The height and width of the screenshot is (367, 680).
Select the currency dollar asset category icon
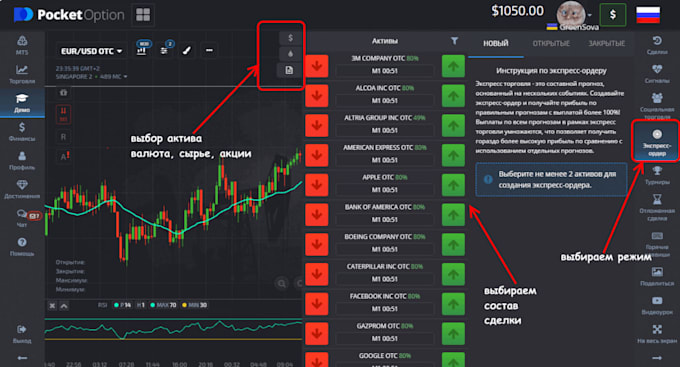pos(290,38)
